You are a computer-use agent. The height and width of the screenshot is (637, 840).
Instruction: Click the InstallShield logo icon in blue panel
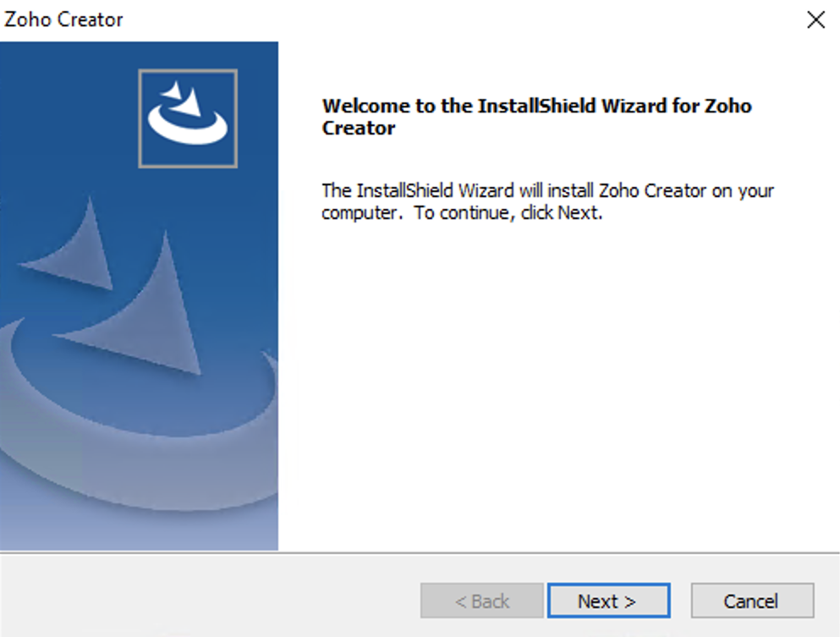[188, 118]
